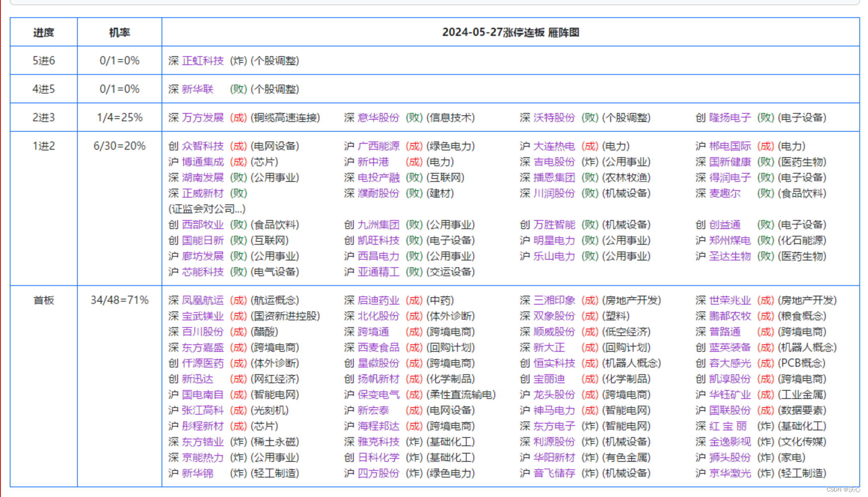Click the 1/4=25% probability cell

120,118
